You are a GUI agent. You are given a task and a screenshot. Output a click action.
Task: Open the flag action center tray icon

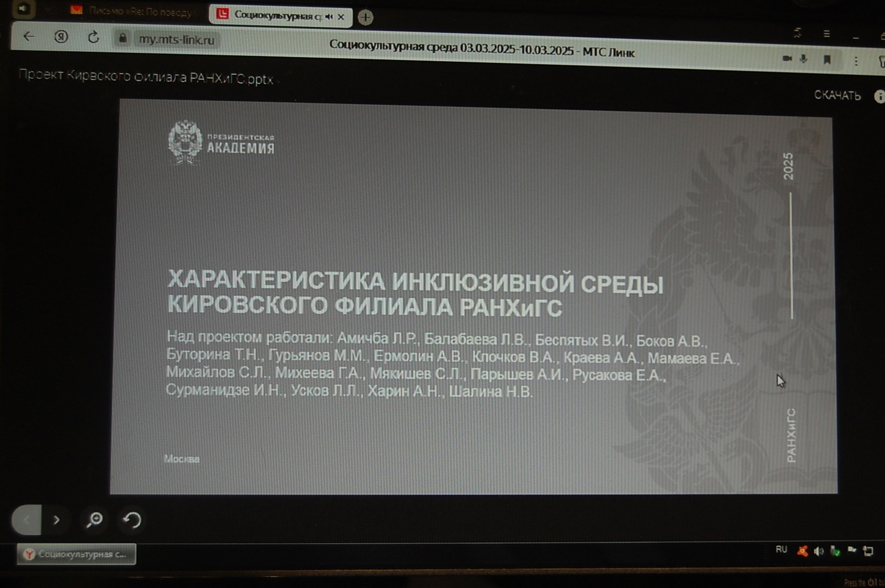tap(851, 550)
